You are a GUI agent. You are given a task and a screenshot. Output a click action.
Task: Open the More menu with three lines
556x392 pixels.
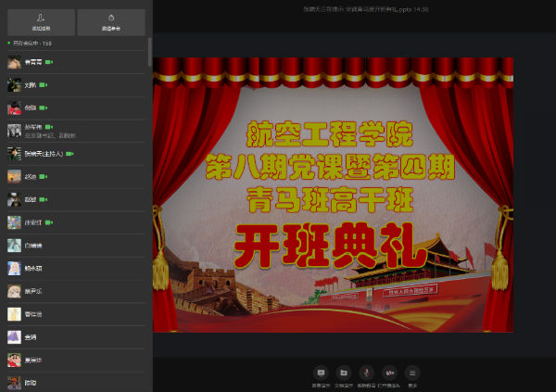pos(413,372)
